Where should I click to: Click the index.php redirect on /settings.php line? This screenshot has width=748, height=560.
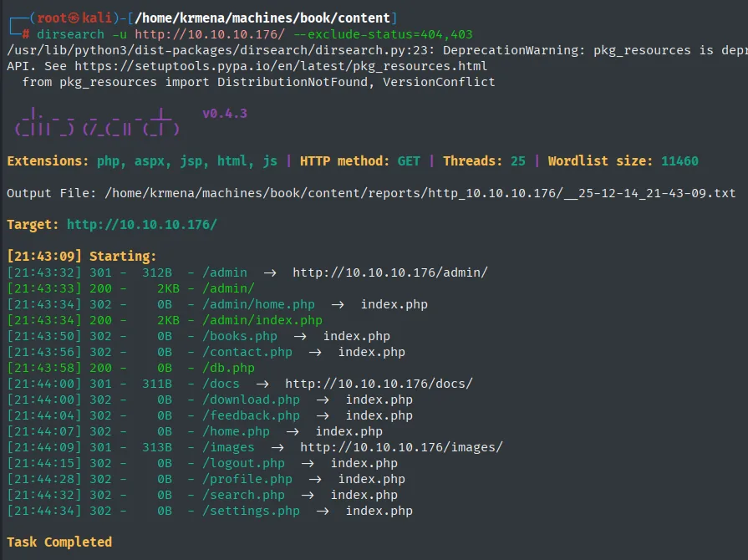pos(379,511)
